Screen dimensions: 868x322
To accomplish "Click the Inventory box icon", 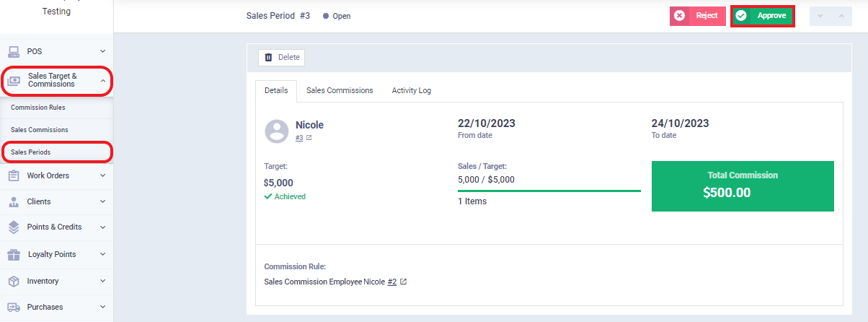I will click(14, 281).
